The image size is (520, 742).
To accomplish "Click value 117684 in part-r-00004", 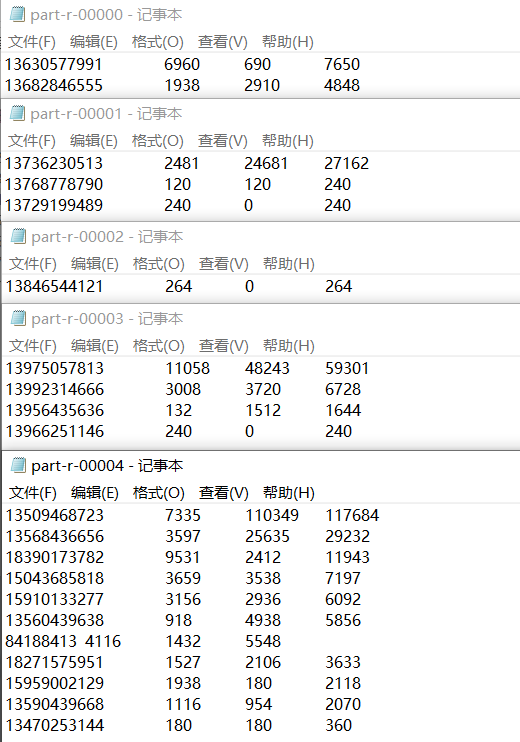I will (352, 515).
